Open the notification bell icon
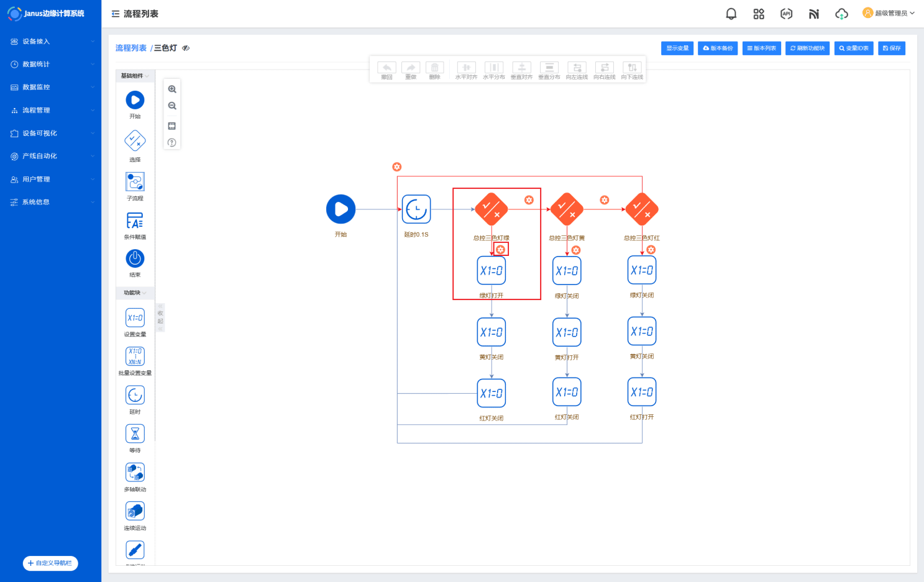 [x=731, y=14]
